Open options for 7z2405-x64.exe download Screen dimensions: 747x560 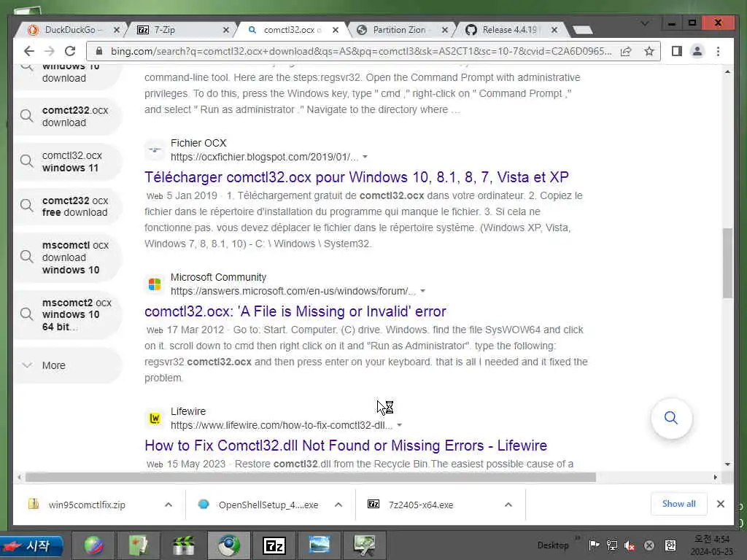[508, 505]
